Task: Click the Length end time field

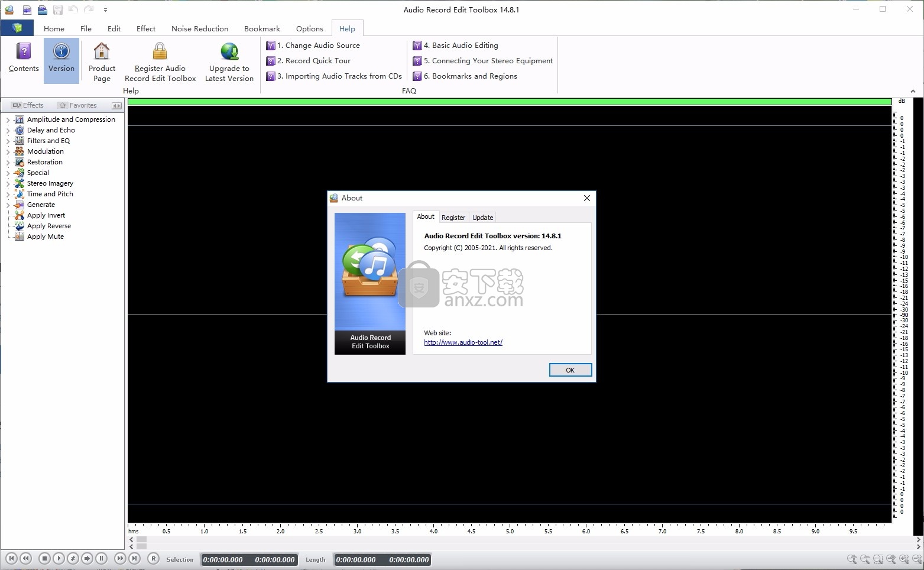Action: (409, 559)
